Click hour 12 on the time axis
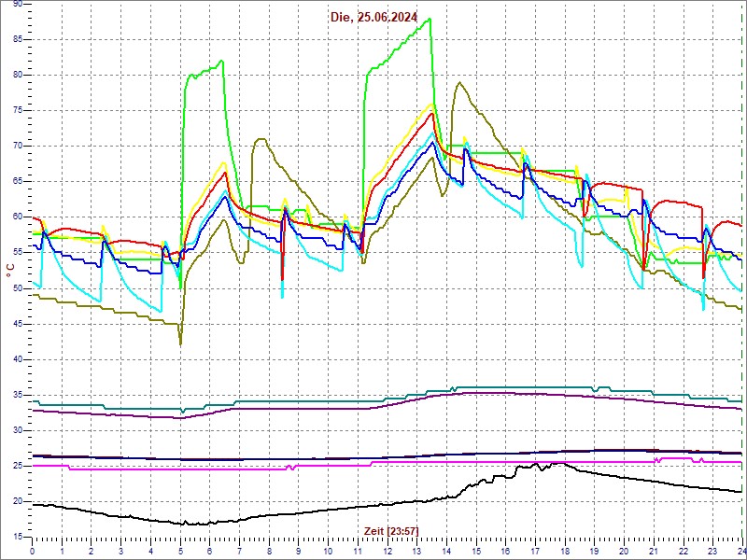The image size is (747, 560). coord(388,552)
